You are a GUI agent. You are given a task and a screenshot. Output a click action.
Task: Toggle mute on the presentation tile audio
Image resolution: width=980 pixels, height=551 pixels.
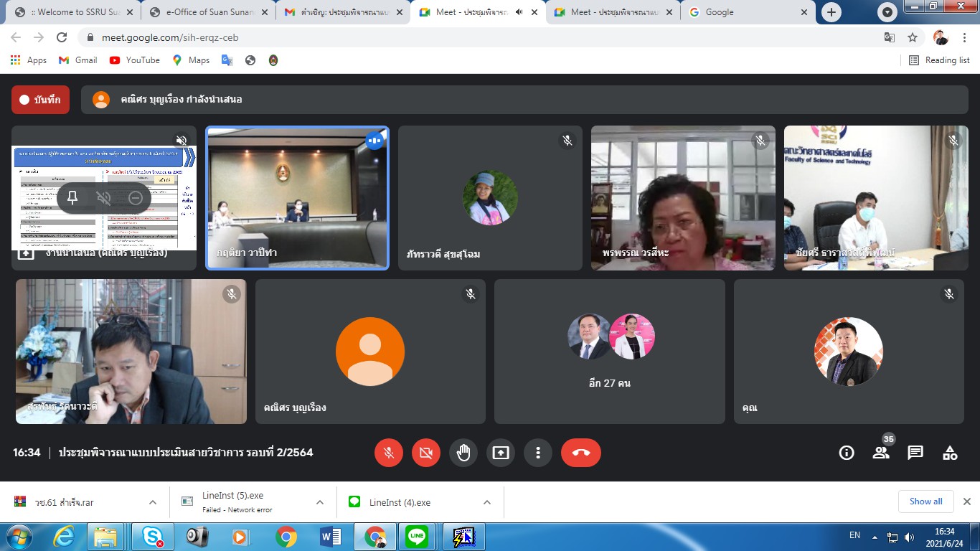(x=104, y=198)
